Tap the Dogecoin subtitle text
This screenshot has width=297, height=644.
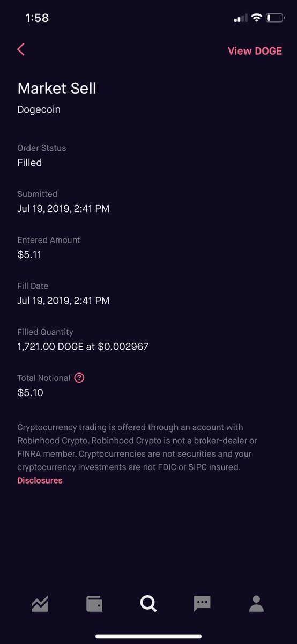click(39, 110)
